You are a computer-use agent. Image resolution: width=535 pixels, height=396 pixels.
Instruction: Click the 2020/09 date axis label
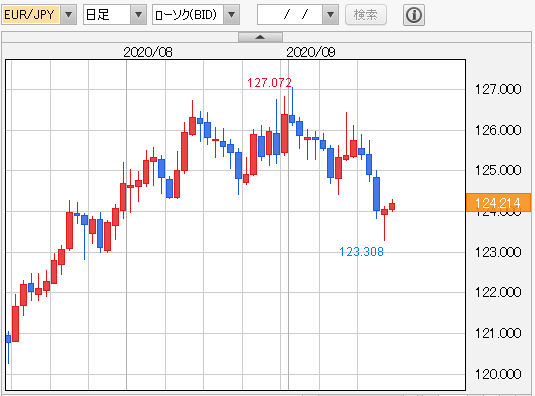click(x=311, y=52)
